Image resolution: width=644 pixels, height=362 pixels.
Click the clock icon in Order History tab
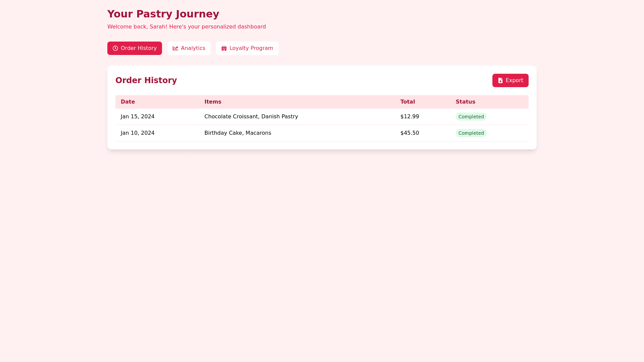[x=115, y=48]
